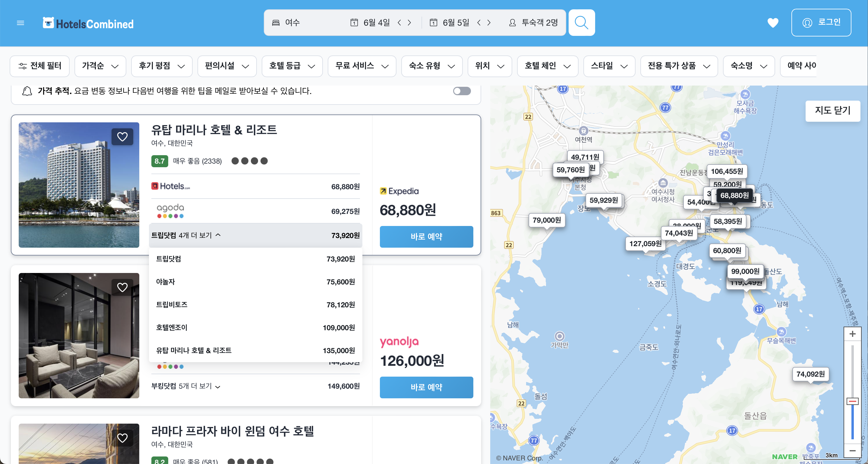Enable the 가격 추적 price tracking switch
Image resolution: width=868 pixels, height=464 pixels.
462,91
